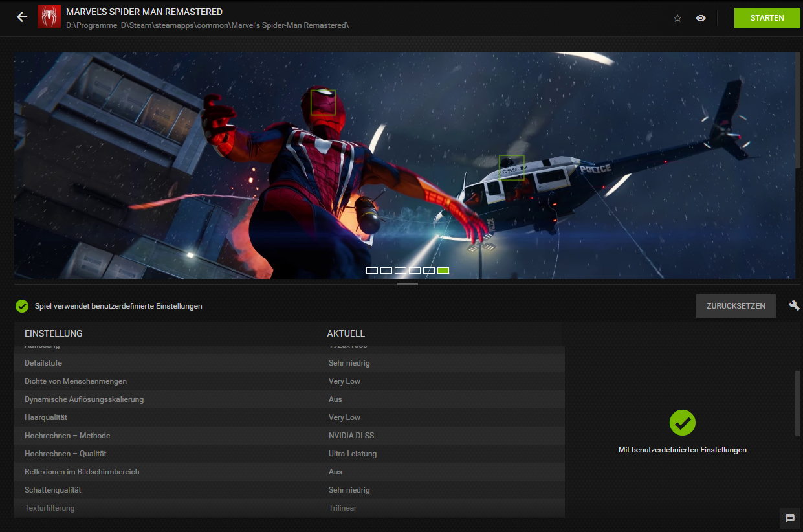This screenshot has width=803, height=532.
Task: Click the EINSTELLUNG column header
Action: coord(54,334)
